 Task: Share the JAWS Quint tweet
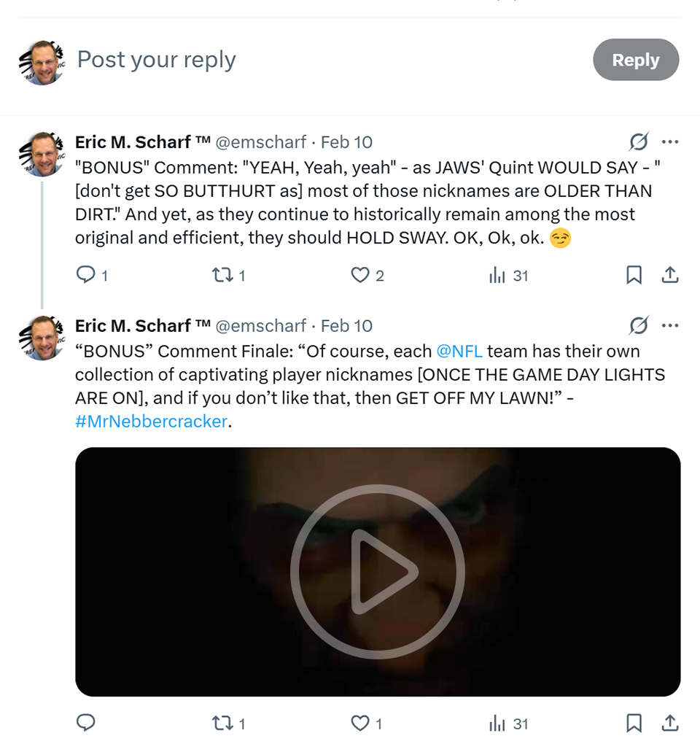pos(669,275)
